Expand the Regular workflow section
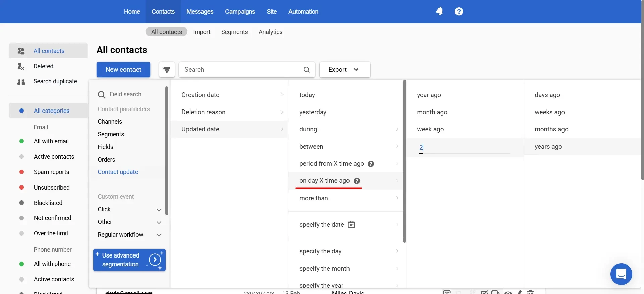This screenshot has width=644, height=294. tap(159, 235)
